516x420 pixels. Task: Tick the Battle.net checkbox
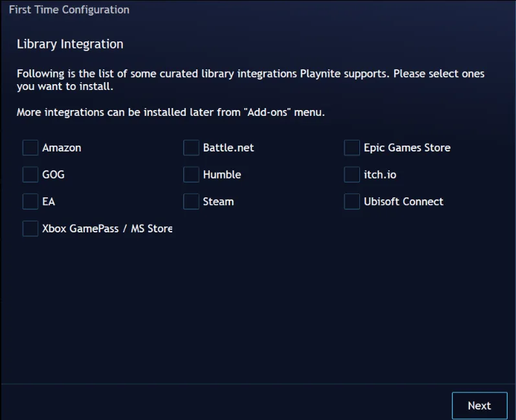[x=191, y=148]
